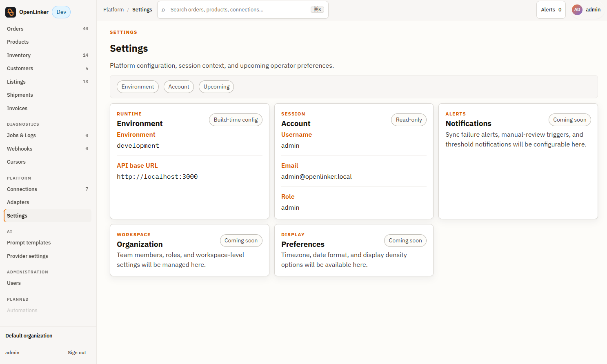The width and height of the screenshot is (607, 364).
Task: Click the Read-only badge on Account card
Action: click(x=409, y=120)
